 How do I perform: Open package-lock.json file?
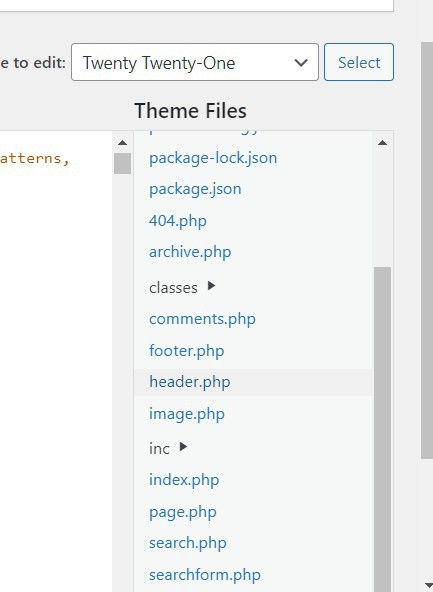click(213, 158)
